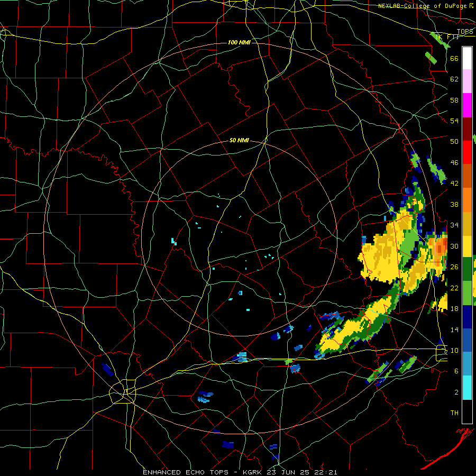Click the legend value "2"
476x476 pixels.
[x=456, y=392]
